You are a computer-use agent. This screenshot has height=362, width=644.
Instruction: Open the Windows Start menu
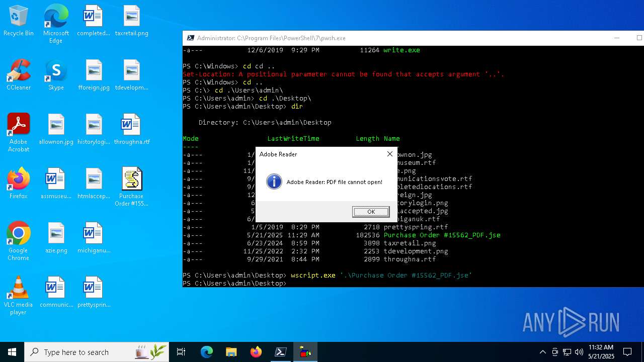coord(12,352)
